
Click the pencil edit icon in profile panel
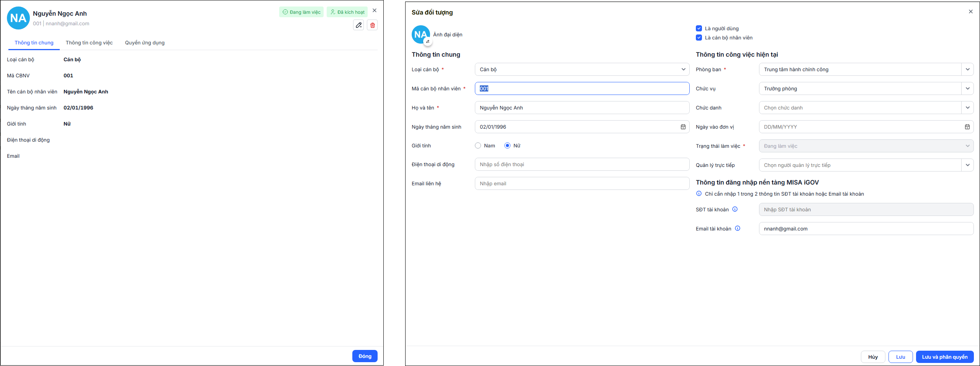point(358,25)
